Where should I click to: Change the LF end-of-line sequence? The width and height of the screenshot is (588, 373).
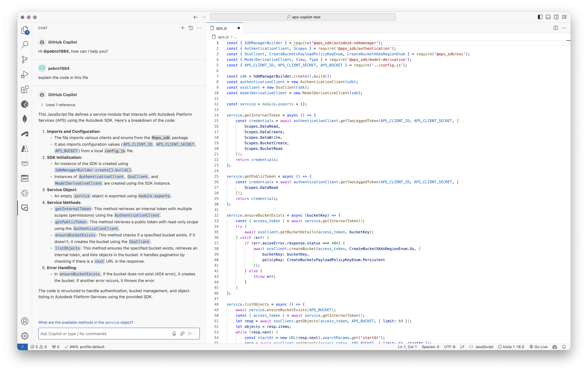(462, 347)
